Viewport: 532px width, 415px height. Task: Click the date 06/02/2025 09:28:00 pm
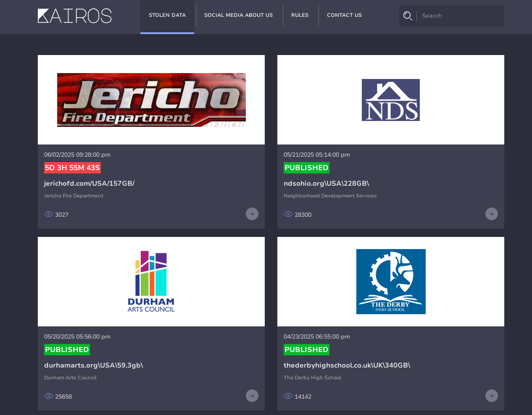coord(77,155)
